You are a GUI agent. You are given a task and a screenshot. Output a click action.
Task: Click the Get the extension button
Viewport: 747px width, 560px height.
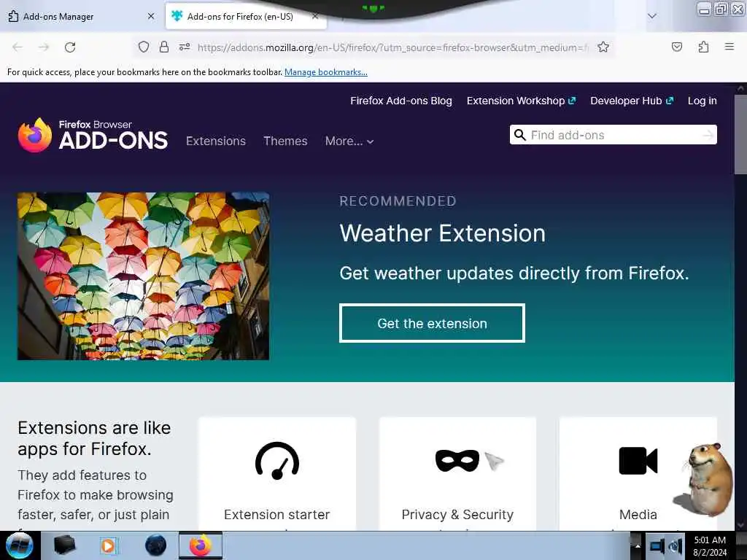[432, 323]
